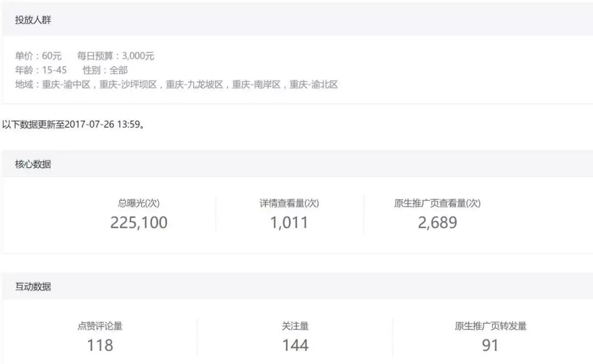
Task: Click the 118 likes and comments count
Action: pos(99,345)
